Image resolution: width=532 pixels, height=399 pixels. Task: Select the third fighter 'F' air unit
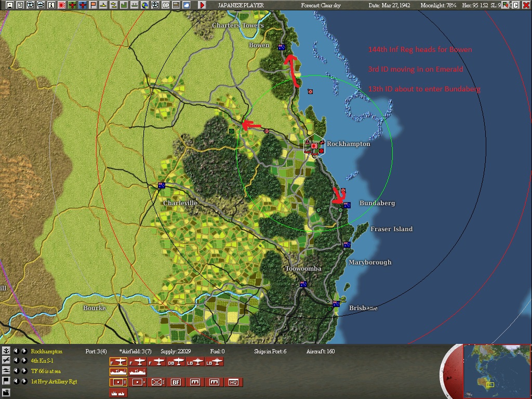[157, 362]
